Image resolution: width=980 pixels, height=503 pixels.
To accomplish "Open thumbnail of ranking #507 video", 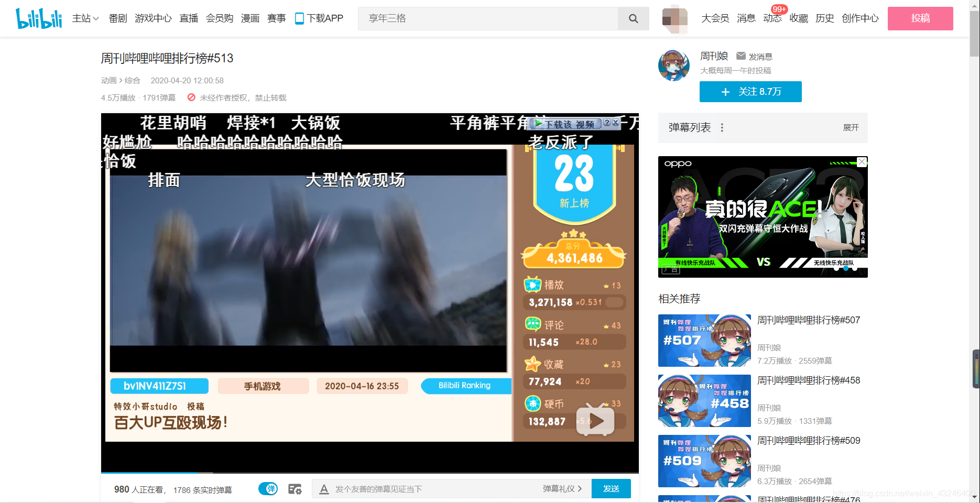I will [x=704, y=341].
